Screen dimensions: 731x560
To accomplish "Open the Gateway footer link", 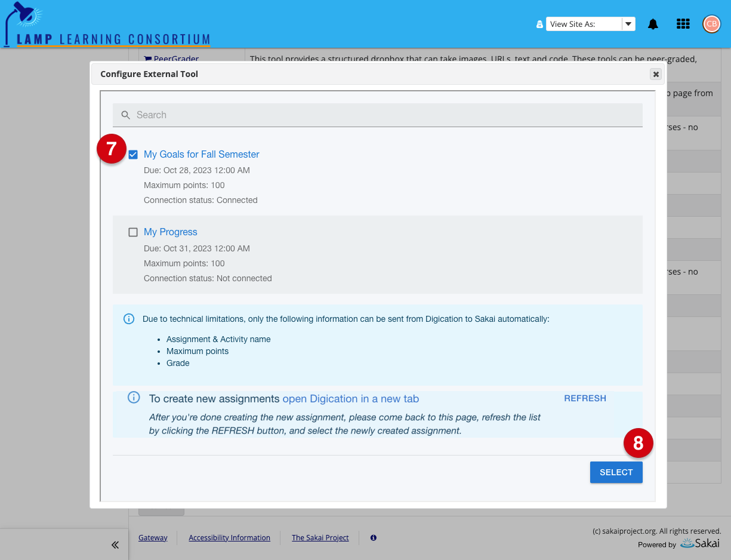I will click(x=153, y=538).
